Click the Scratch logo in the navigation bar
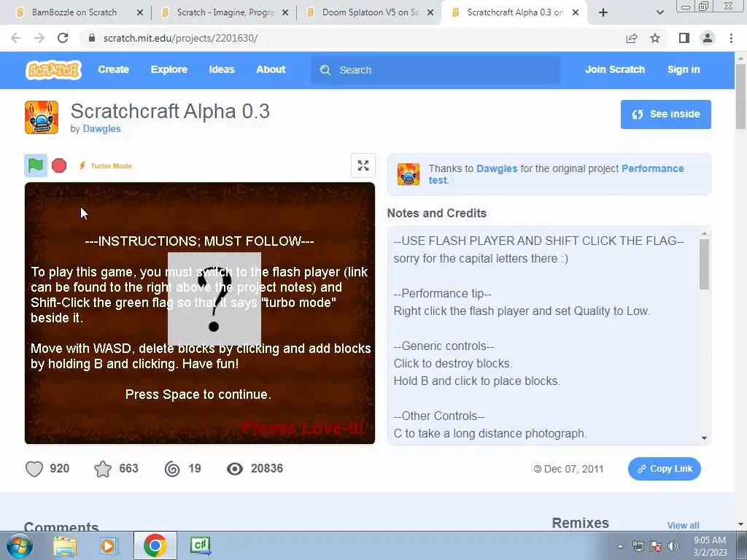Viewport: 747px width, 560px height. coord(53,70)
